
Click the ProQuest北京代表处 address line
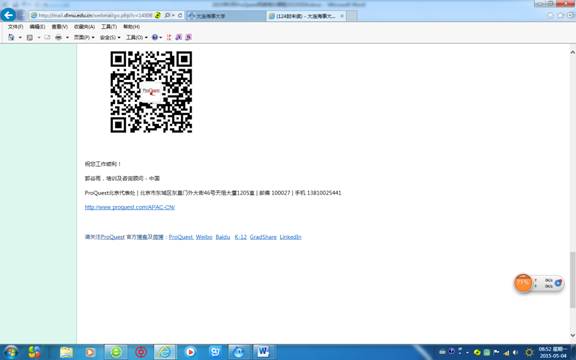coord(213,193)
